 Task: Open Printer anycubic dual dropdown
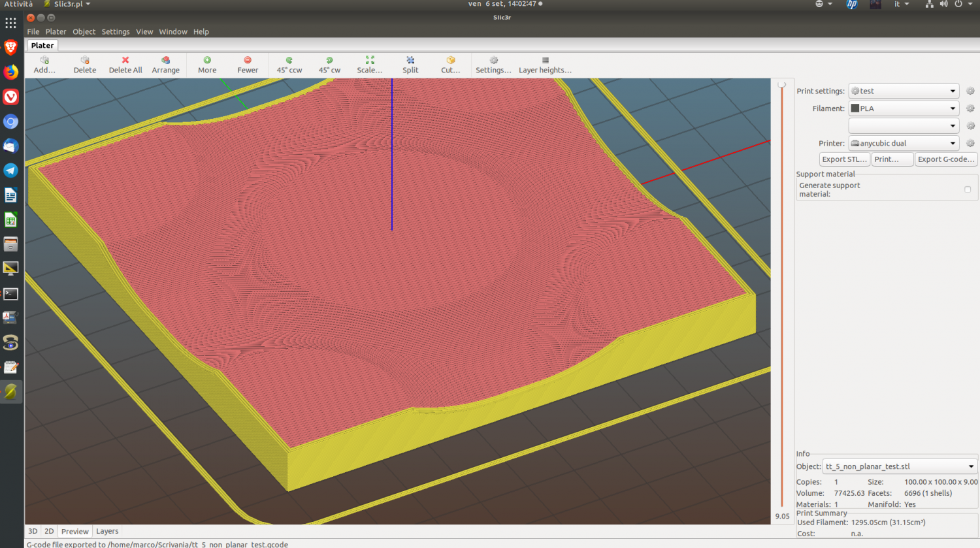[904, 143]
